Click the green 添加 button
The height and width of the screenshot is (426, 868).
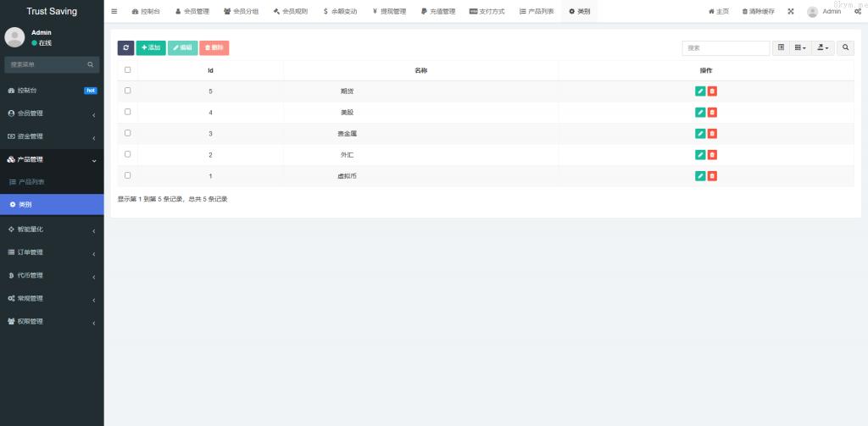[151, 48]
